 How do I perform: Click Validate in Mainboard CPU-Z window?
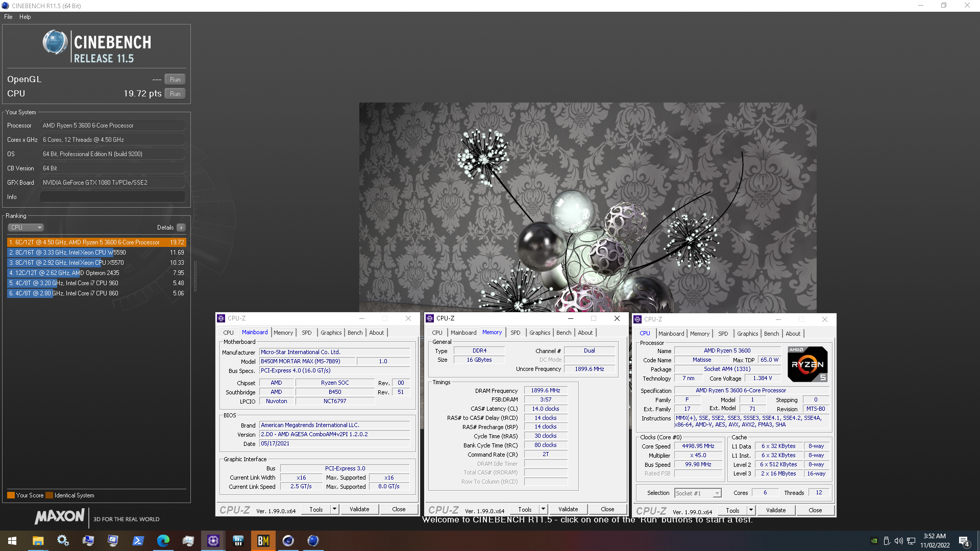(x=359, y=509)
